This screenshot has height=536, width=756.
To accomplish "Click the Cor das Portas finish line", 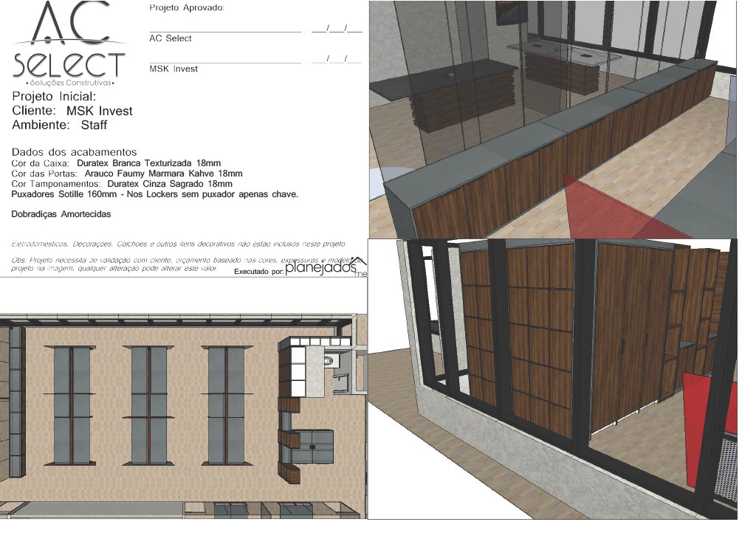I will (x=127, y=173).
